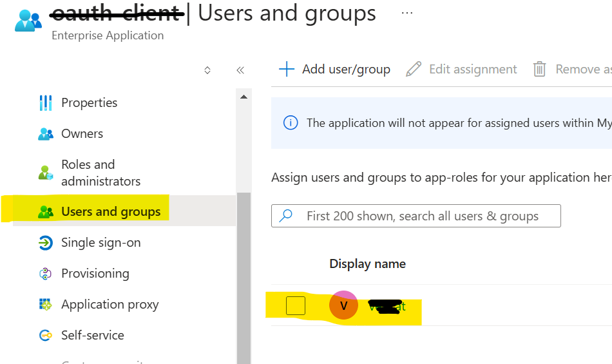Open the redacted user name link
612x364 pixels.
(x=387, y=307)
